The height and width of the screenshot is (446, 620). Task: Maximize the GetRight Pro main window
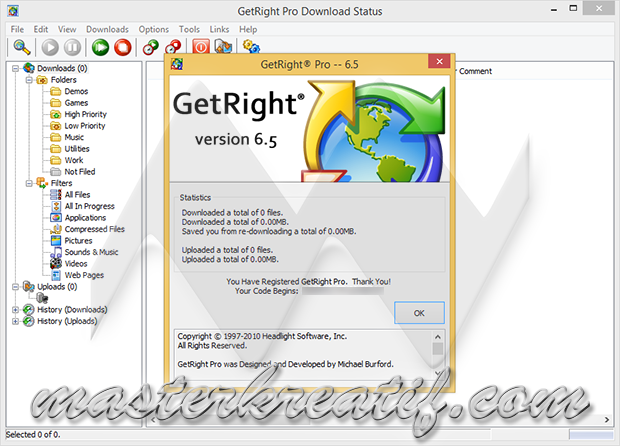coord(573,8)
